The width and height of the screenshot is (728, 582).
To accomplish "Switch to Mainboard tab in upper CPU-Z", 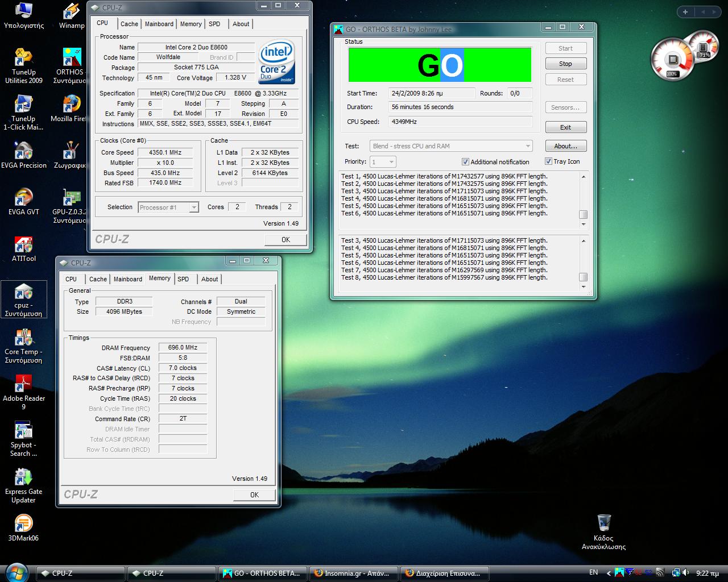I will pyautogui.click(x=159, y=24).
